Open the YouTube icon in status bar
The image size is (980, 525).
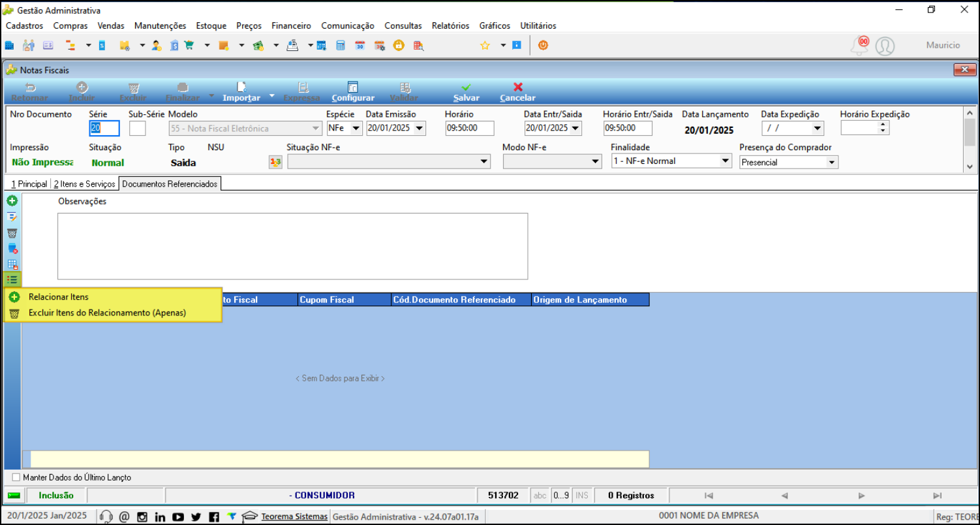click(x=177, y=517)
